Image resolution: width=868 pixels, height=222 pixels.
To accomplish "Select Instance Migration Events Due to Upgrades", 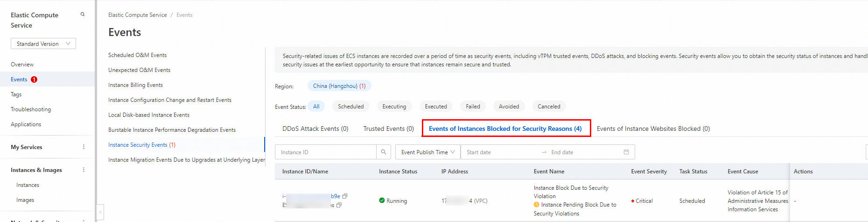I will (x=187, y=160).
